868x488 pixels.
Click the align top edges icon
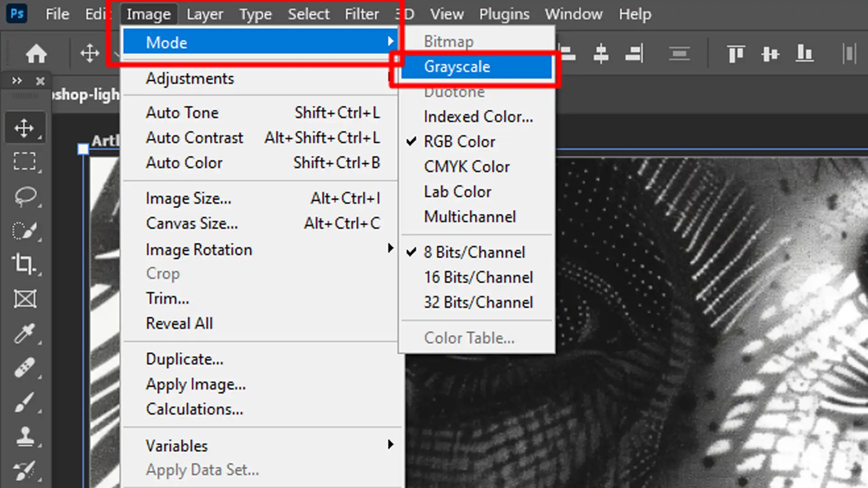(736, 53)
